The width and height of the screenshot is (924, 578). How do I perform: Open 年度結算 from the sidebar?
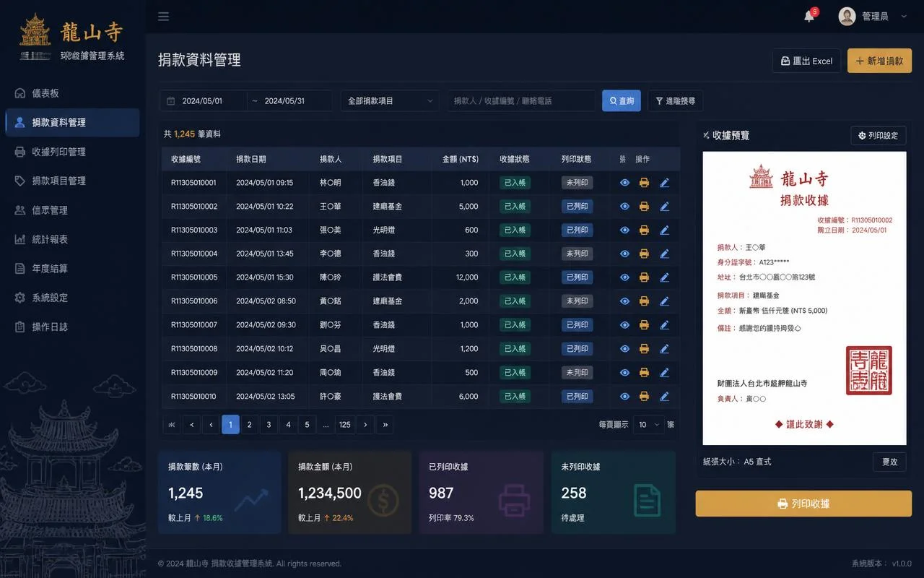tap(72, 268)
